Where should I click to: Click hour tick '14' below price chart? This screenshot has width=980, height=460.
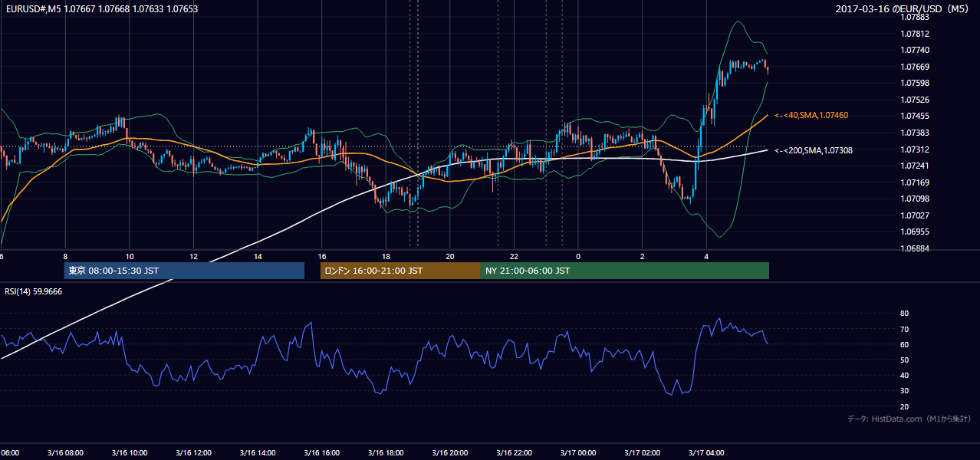coord(258,256)
